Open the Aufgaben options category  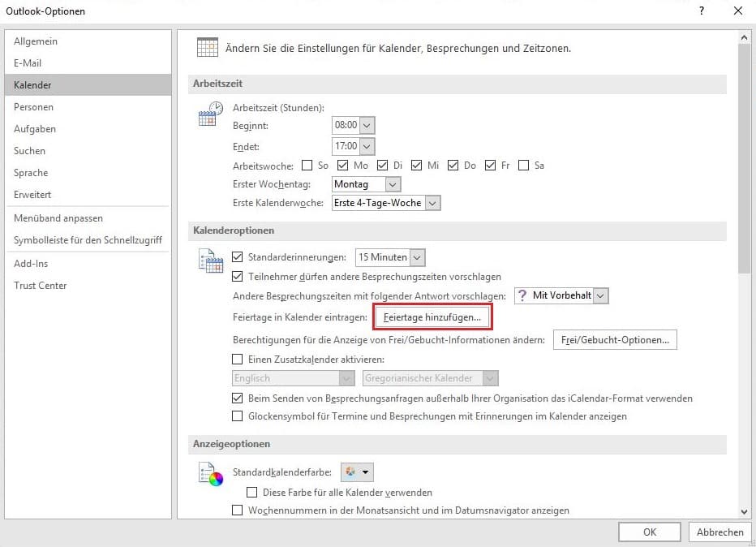pyautogui.click(x=88, y=129)
